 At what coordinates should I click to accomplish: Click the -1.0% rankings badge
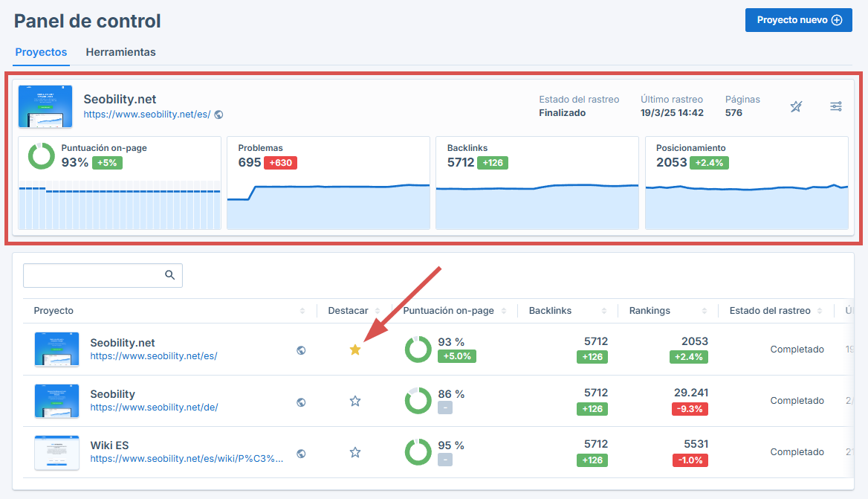(x=690, y=460)
